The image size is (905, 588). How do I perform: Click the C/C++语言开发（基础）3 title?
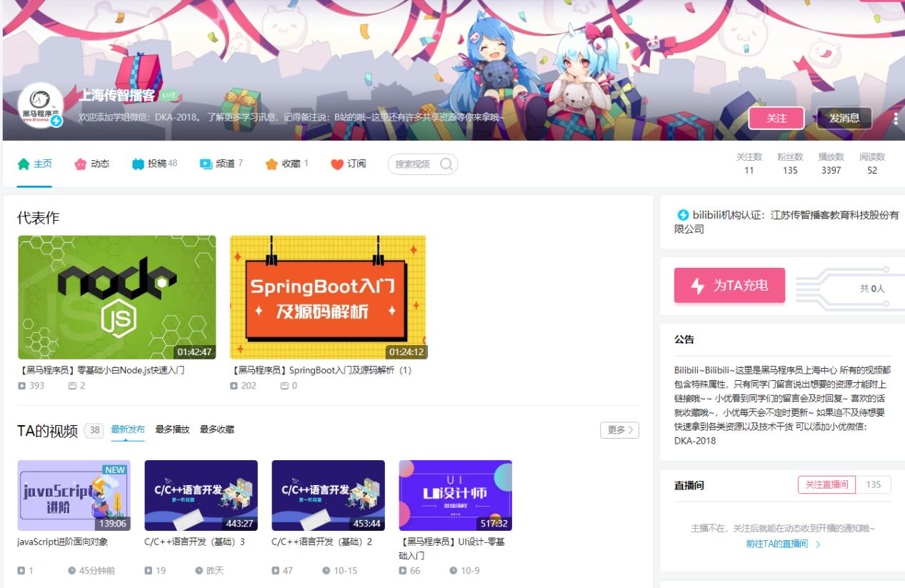[195, 542]
